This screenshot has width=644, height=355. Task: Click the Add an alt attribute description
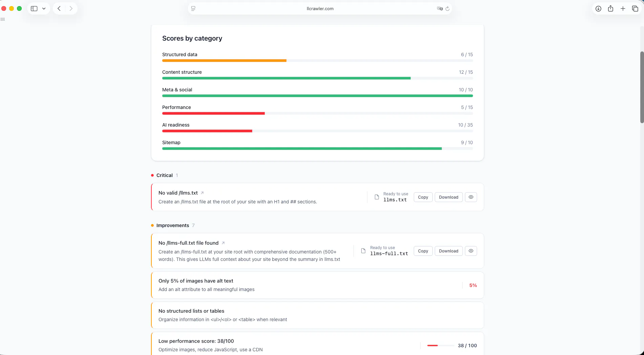click(207, 289)
